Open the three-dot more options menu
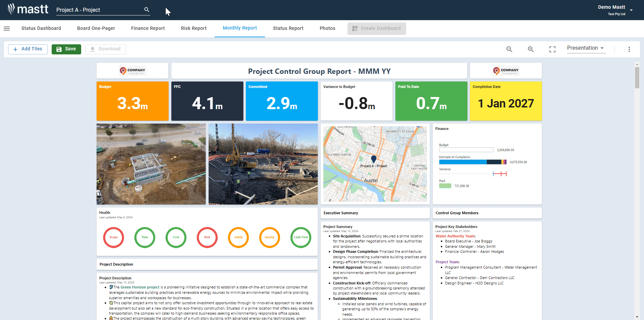This screenshot has height=320, width=644. tap(629, 49)
